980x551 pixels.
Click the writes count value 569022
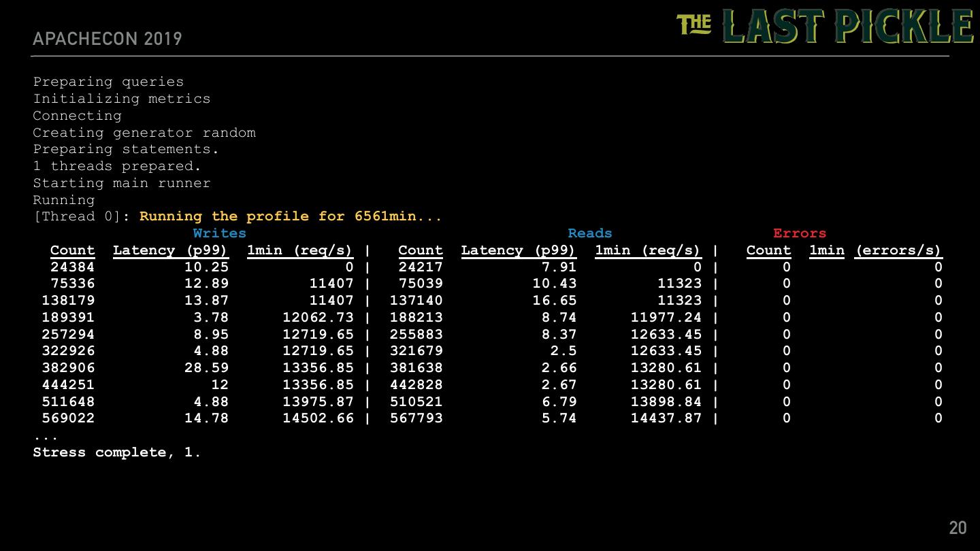(68, 418)
